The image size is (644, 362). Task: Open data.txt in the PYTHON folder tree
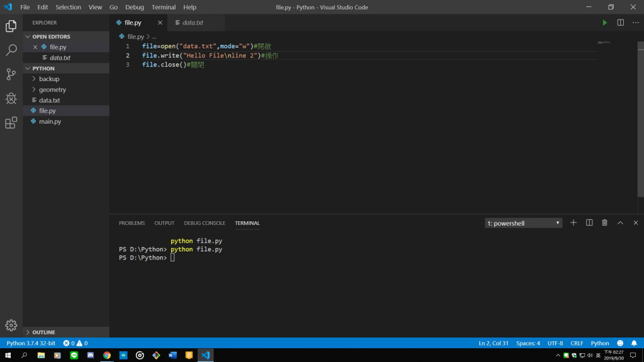pos(66,100)
